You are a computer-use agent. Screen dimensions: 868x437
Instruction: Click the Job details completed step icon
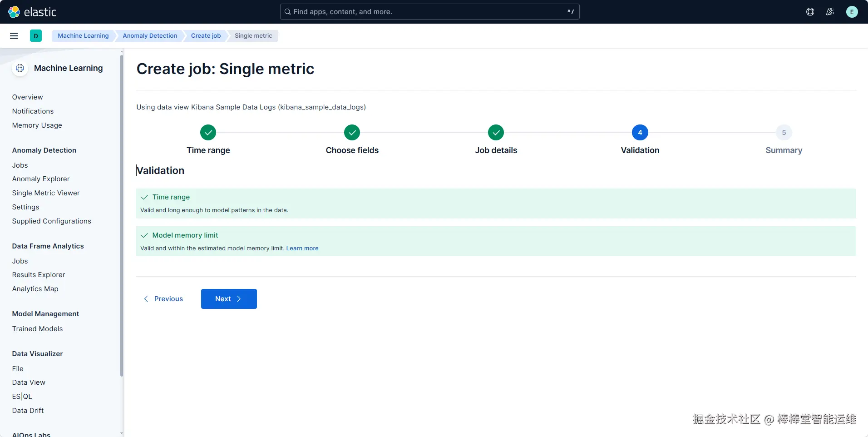tap(496, 133)
